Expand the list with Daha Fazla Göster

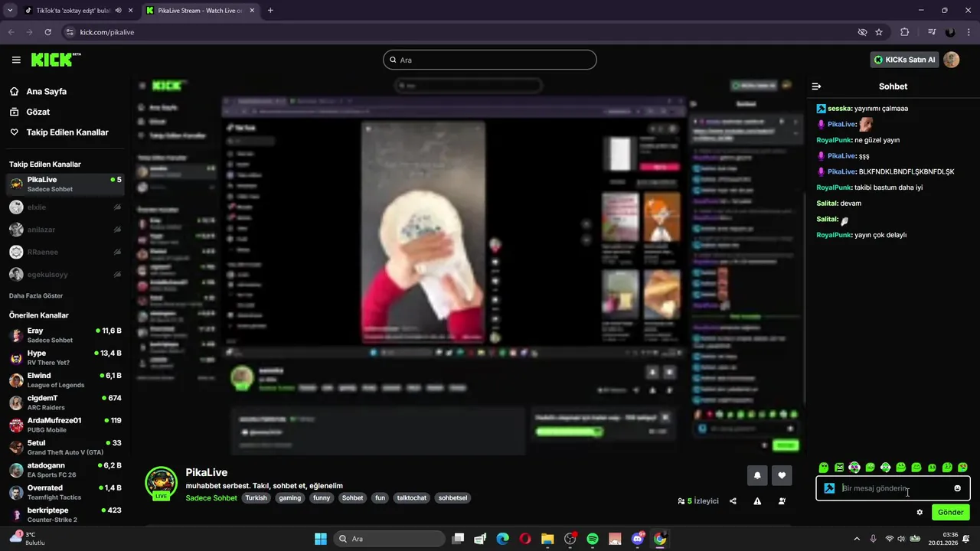(36, 295)
